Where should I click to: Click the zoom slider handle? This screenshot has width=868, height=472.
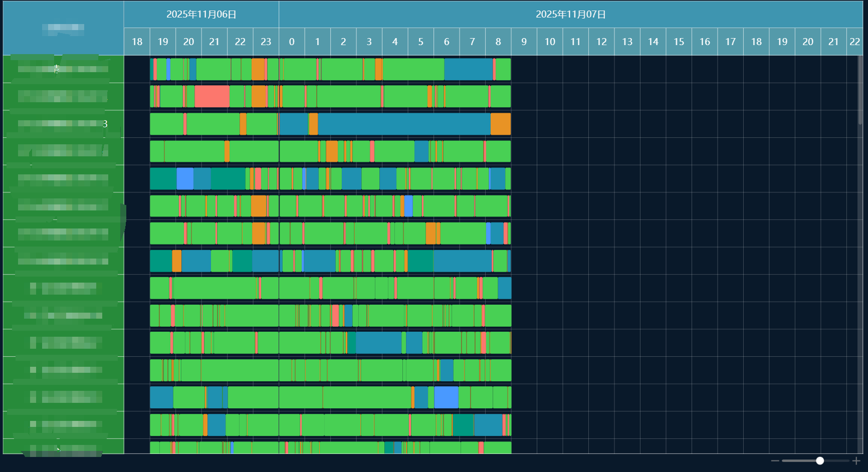820,460
